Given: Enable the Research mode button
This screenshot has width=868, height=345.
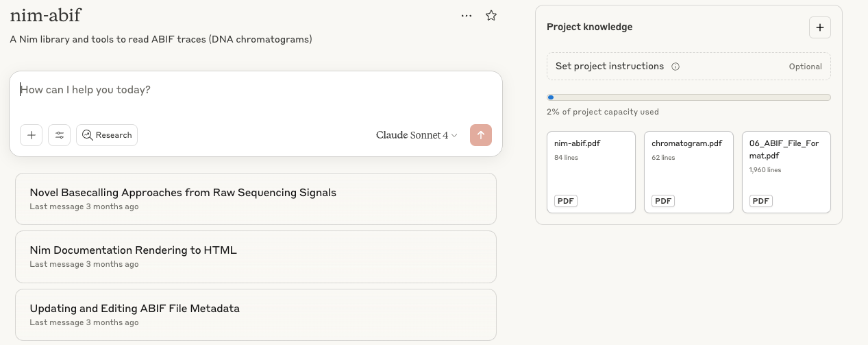Looking at the screenshot, I should [107, 135].
